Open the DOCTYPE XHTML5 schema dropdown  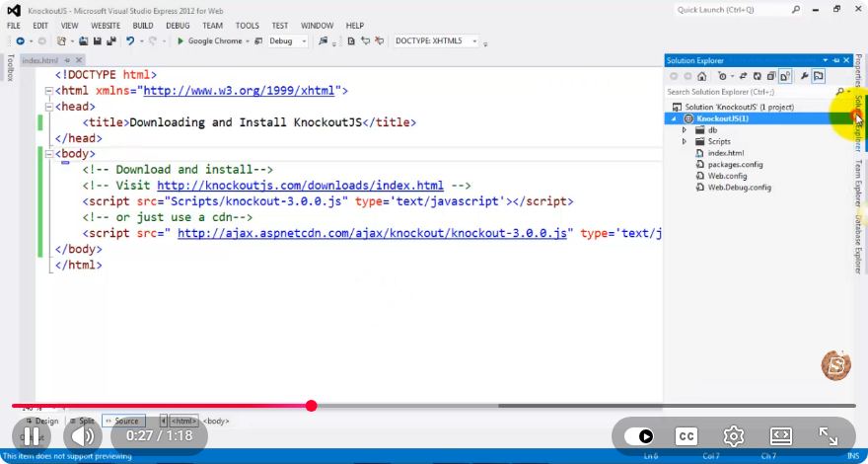(436, 41)
